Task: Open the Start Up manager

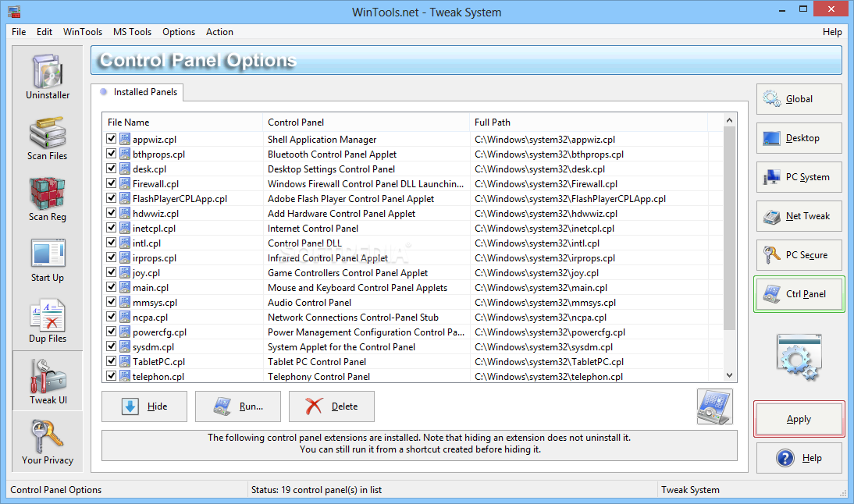Action: pos(48,260)
